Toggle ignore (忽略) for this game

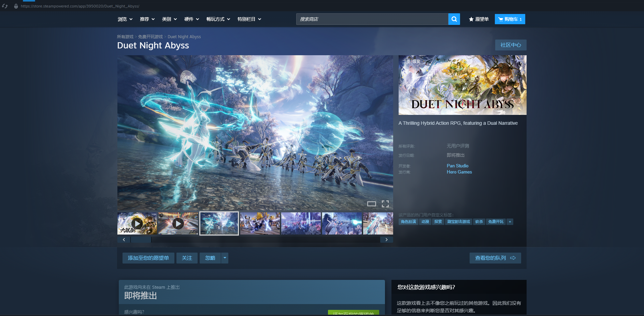[210, 258]
